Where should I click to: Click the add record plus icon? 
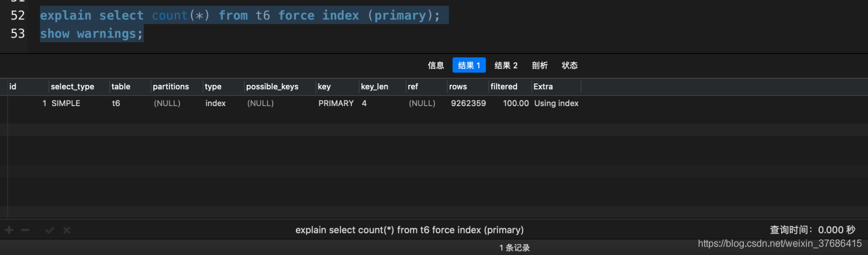pyautogui.click(x=9, y=230)
